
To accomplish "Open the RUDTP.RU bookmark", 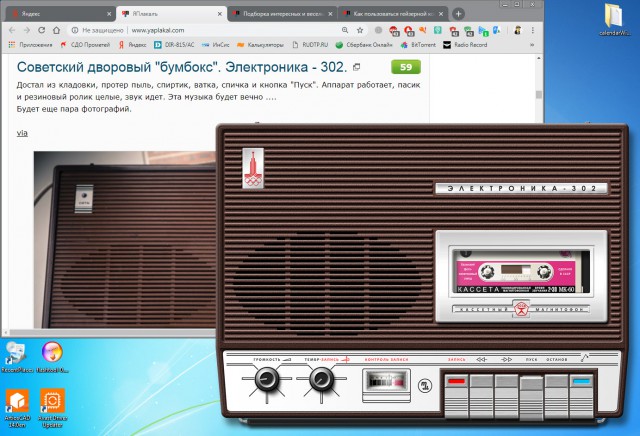I will point(310,45).
